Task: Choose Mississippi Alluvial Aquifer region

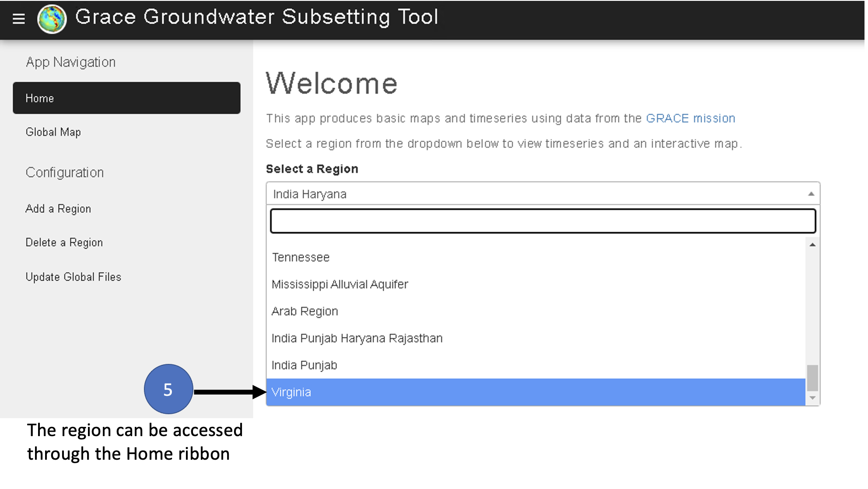Action: point(536,284)
